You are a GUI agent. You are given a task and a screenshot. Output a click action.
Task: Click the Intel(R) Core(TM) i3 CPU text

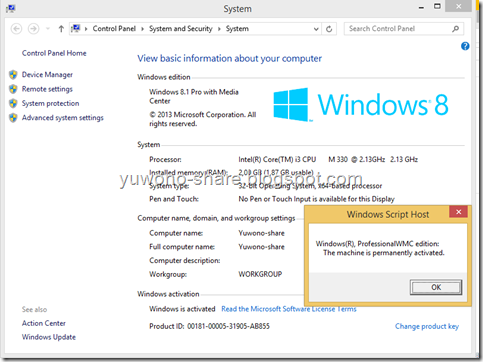pyautogui.click(x=277, y=159)
